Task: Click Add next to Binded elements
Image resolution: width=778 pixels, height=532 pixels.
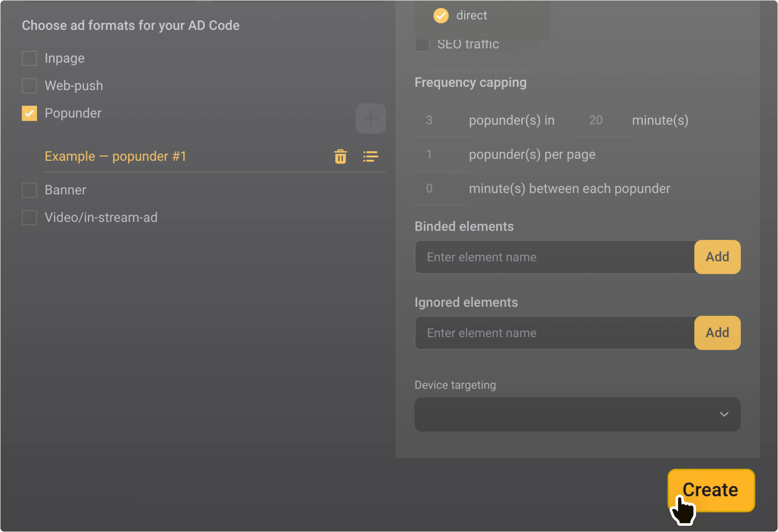Action: point(717,257)
